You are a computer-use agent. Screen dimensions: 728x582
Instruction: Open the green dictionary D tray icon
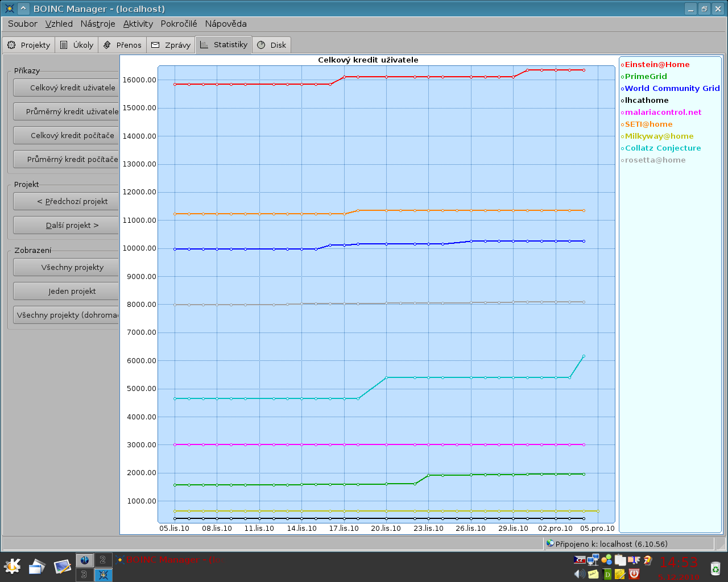pyautogui.click(x=607, y=574)
